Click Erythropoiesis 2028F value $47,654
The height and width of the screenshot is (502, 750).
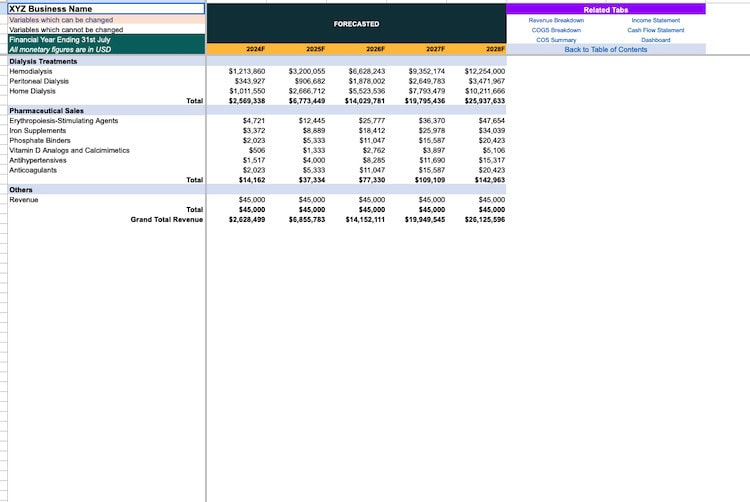(492, 120)
